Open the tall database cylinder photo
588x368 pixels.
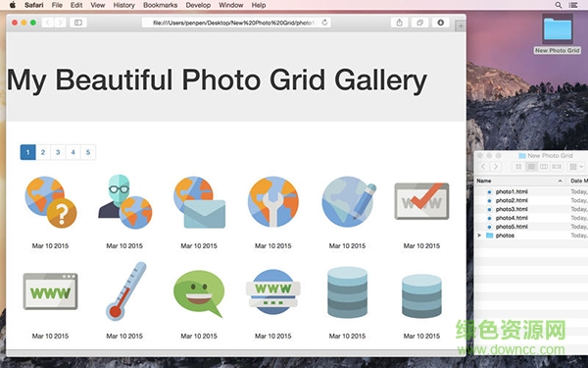[347, 292]
